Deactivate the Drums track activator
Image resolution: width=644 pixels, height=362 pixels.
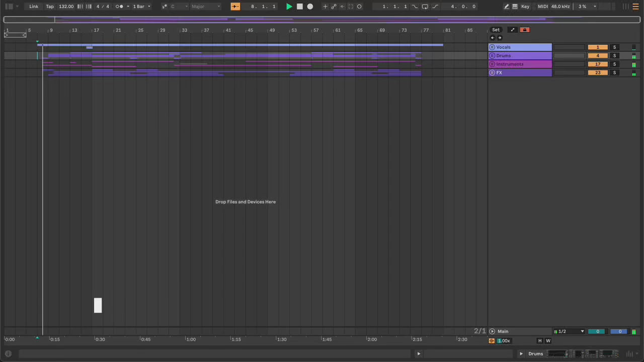click(597, 56)
